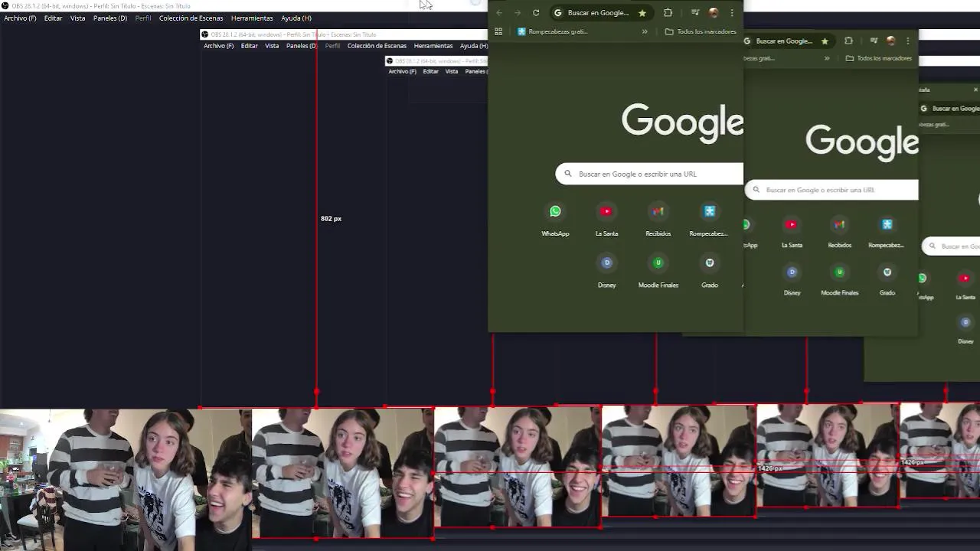Screen dimensions: 980x551
Task: Click address bar of second Chrome window
Action: point(789,41)
